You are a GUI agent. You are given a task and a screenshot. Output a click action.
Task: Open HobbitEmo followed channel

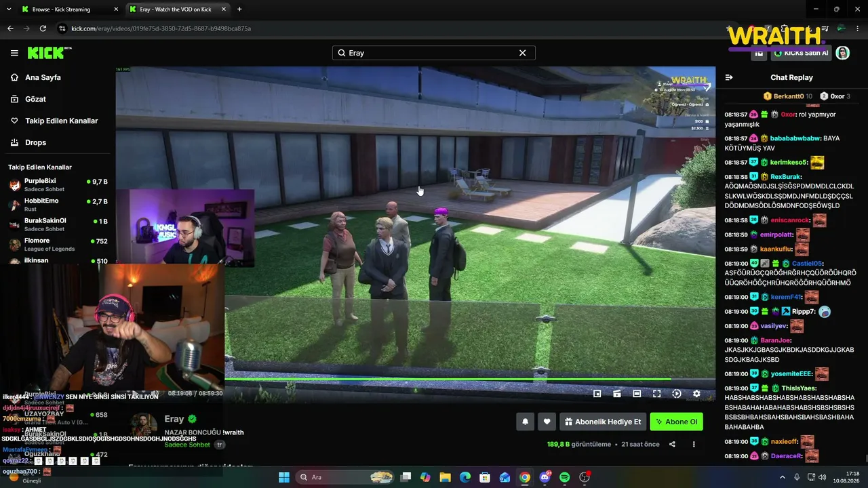coord(58,205)
